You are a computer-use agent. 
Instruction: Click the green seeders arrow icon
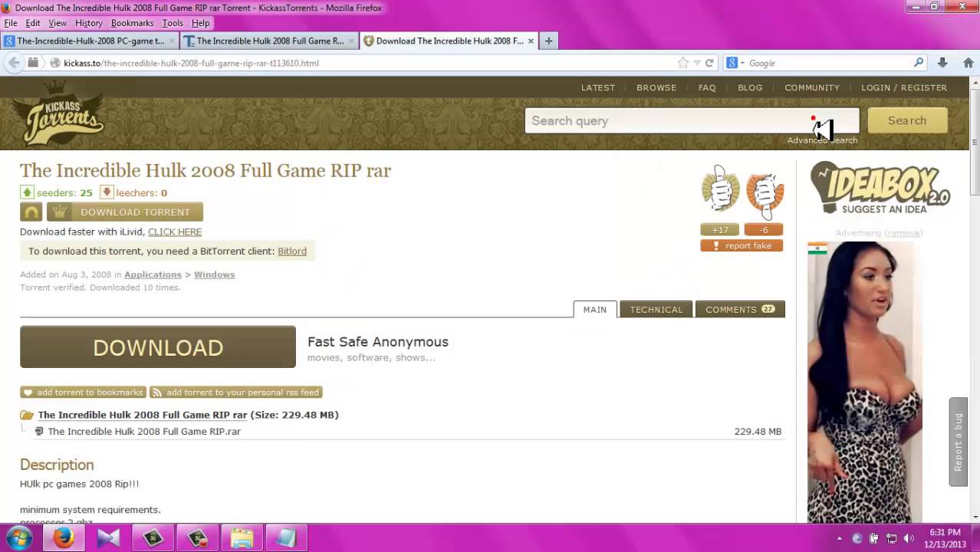[x=27, y=192]
